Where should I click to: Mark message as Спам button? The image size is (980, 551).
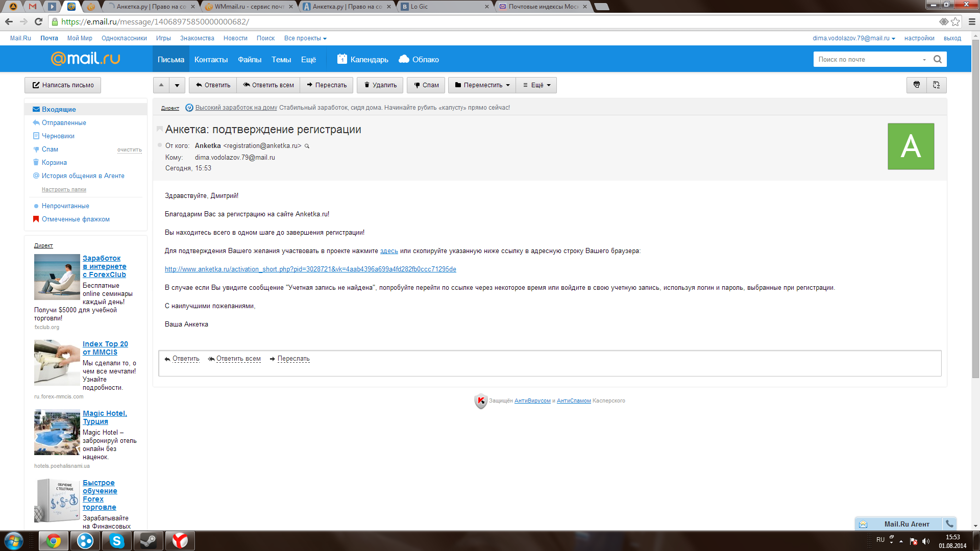(x=426, y=85)
